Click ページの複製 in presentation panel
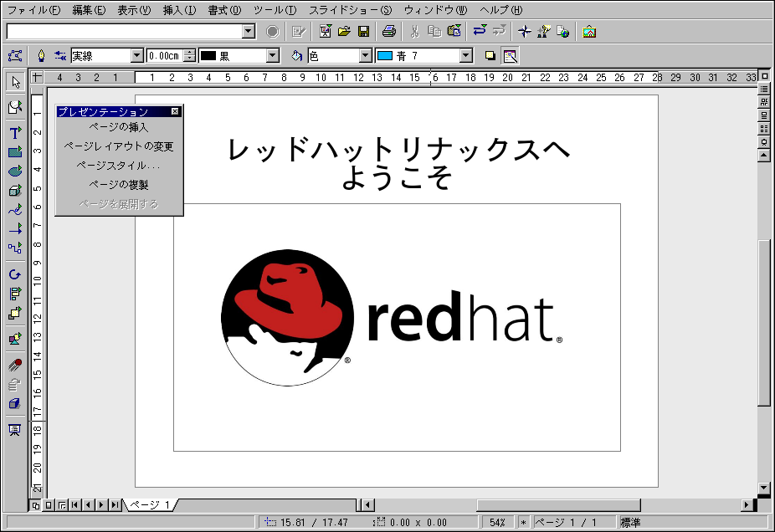The width and height of the screenshot is (775, 532). [x=119, y=185]
